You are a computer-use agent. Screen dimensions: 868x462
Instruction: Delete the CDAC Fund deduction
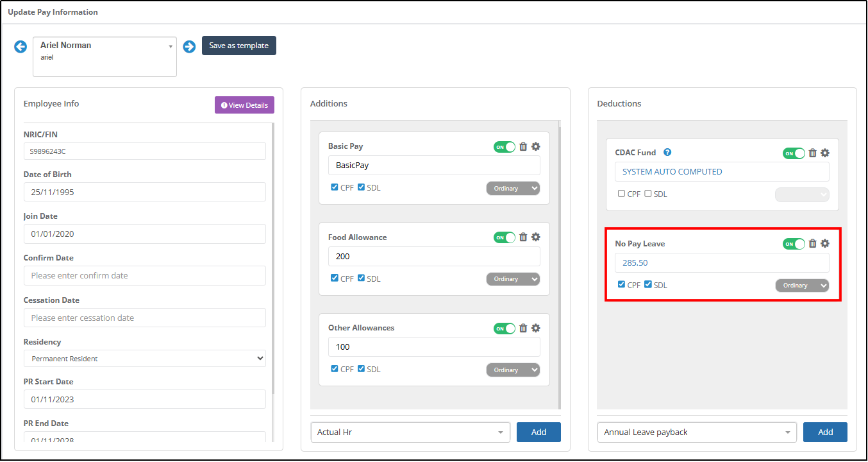tap(812, 153)
